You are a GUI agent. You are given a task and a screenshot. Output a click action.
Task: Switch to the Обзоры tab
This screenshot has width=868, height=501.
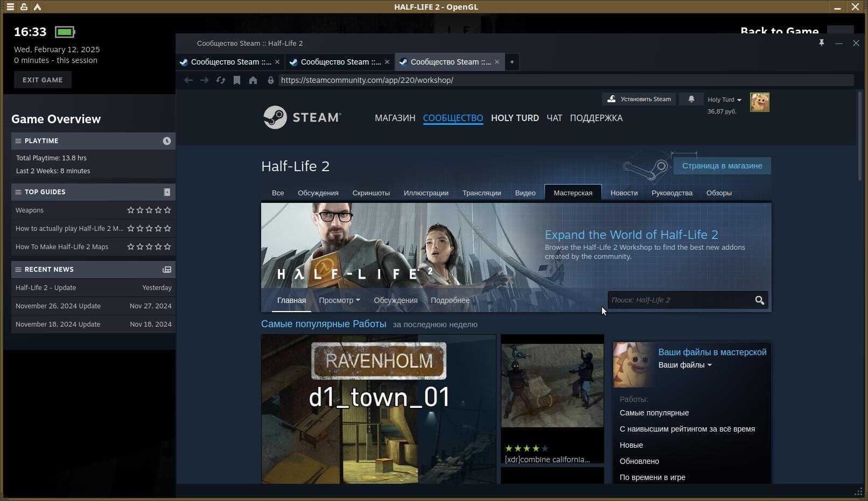click(719, 193)
